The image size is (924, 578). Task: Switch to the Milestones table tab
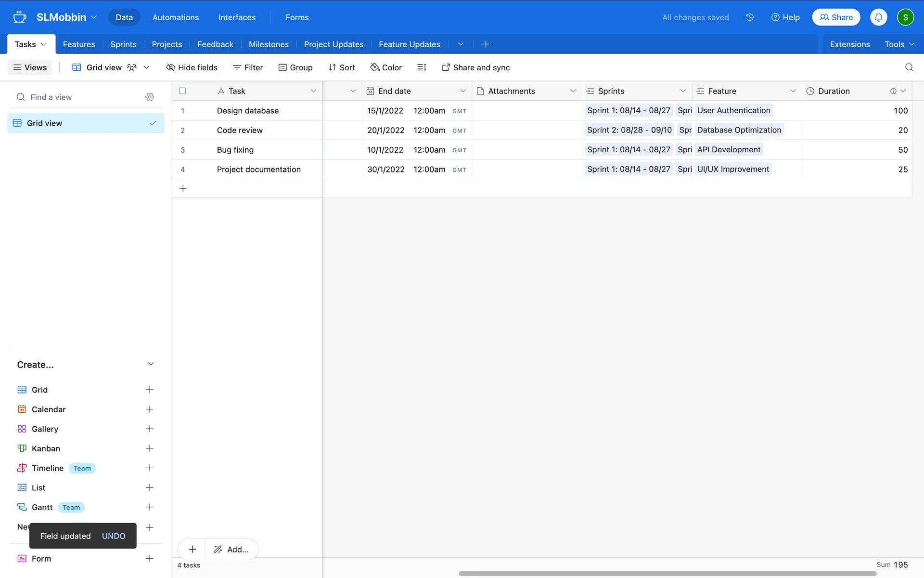pyautogui.click(x=269, y=44)
